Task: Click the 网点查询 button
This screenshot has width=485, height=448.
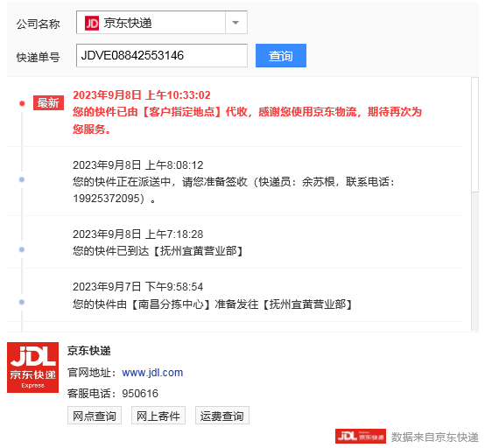Action: coord(95,416)
